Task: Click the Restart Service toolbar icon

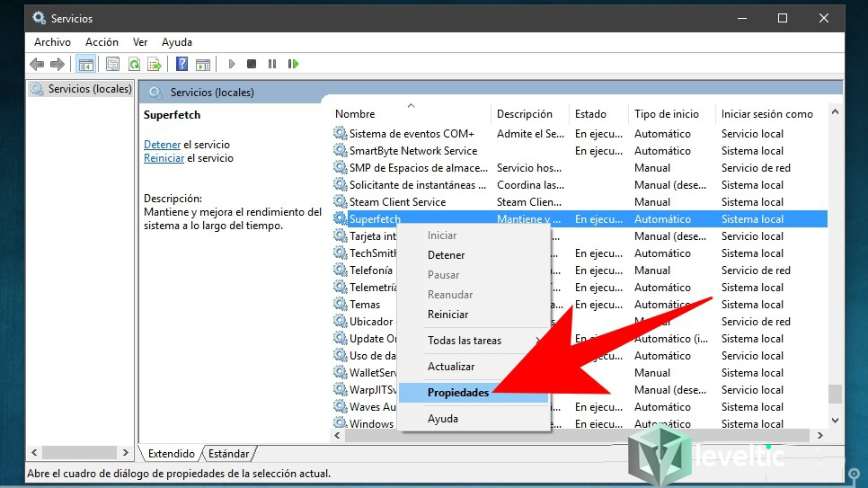Action: (x=293, y=64)
